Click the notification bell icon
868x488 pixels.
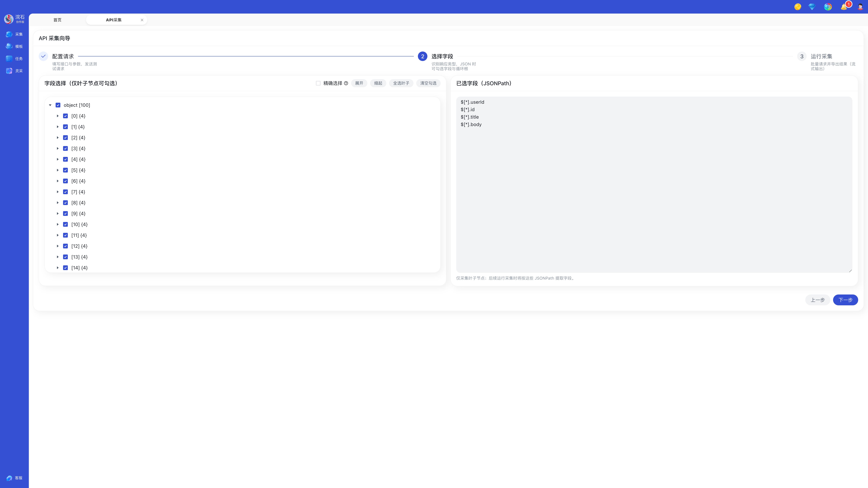click(844, 7)
